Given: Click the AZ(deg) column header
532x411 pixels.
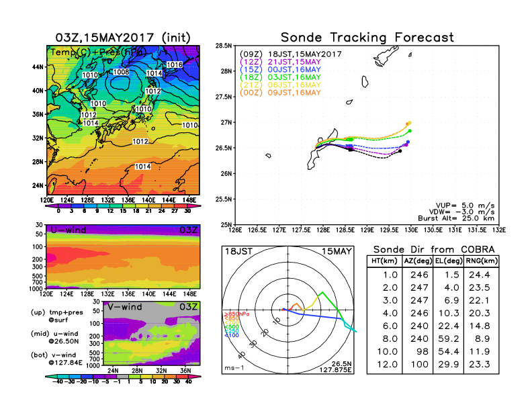Looking at the screenshot, I should tap(414, 260).
